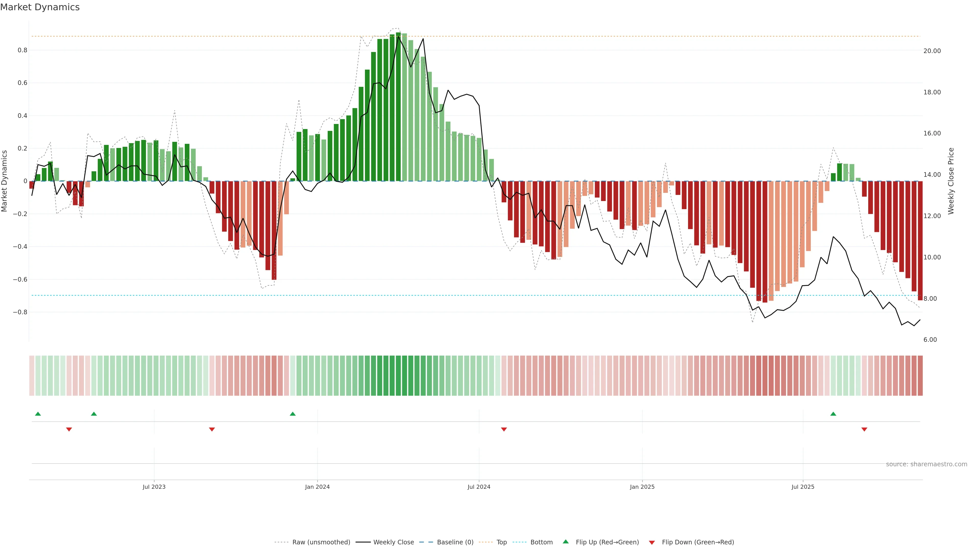The image size is (980, 551).
Task: Click the source: sharemaestro.com text
Action: coord(926,464)
